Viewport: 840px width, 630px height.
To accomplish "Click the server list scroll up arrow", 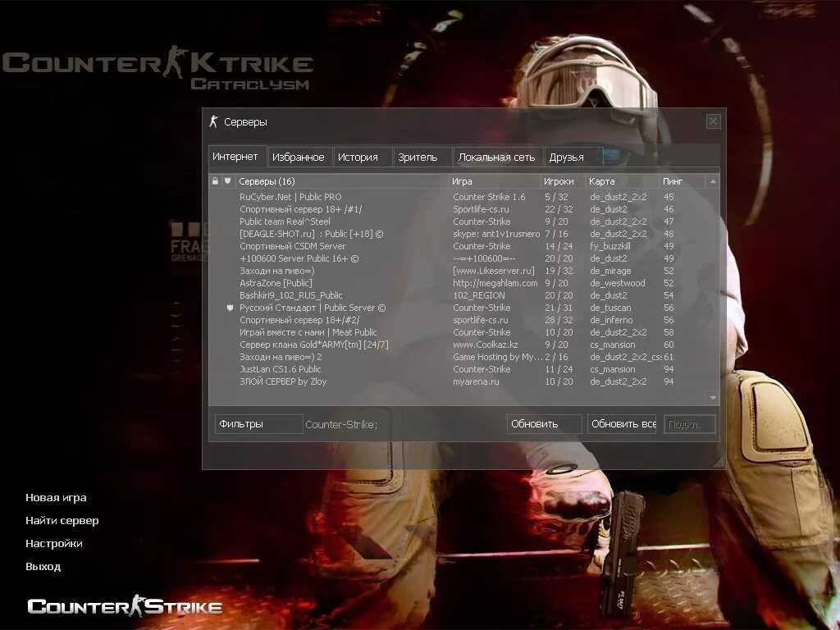I will (x=713, y=181).
